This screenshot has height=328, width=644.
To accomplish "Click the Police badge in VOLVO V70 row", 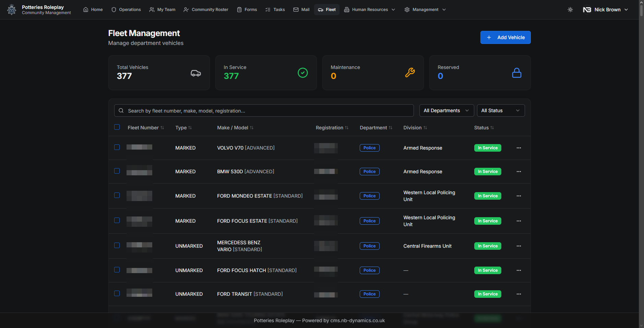I will [x=369, y=148].
